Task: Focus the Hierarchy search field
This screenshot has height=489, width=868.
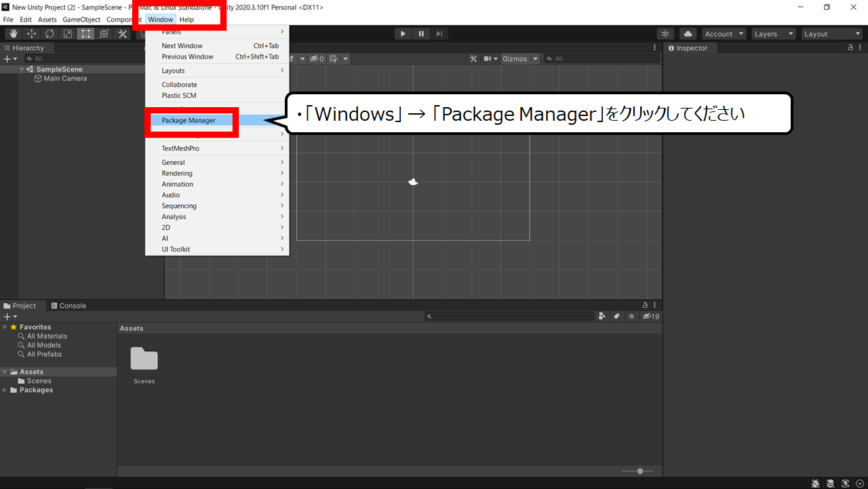Action: tap(85, 59)
